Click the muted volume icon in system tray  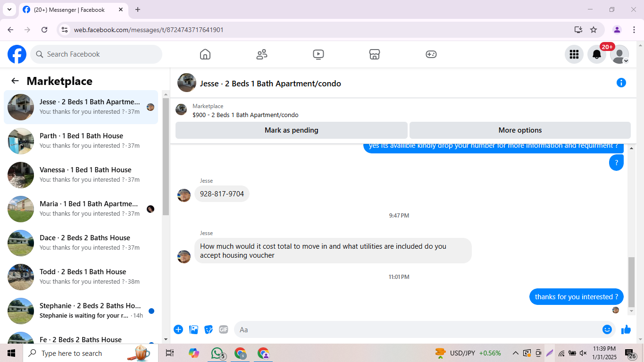[583, 353]
